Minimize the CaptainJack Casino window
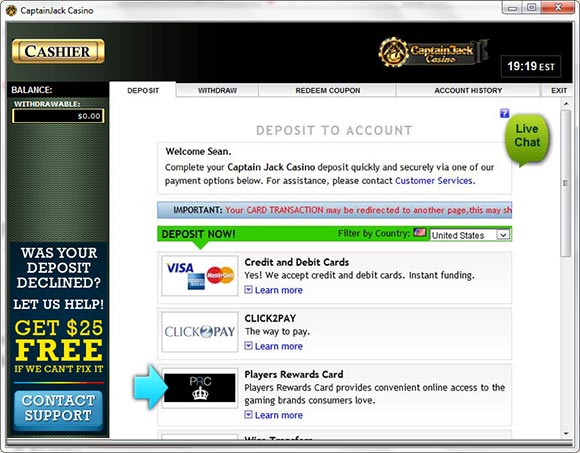The image size is (580, 453). (512, 7)
